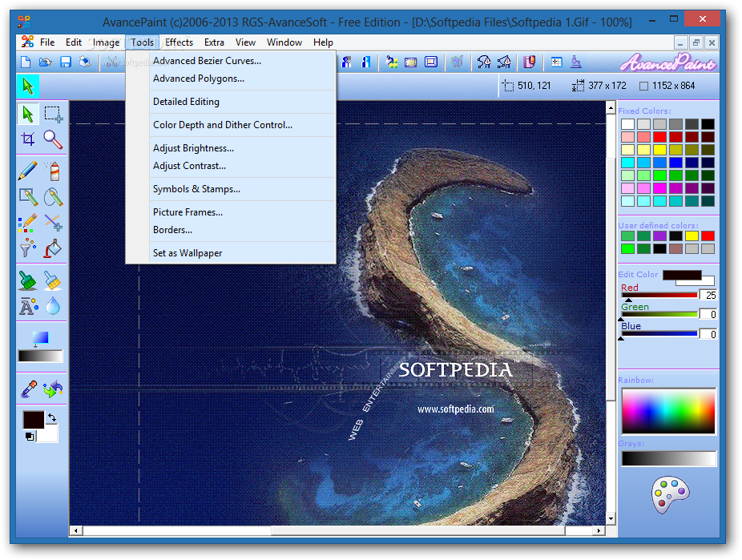Select Detailed Editing menu item
The image size is (742, 560).
(231, 102)
